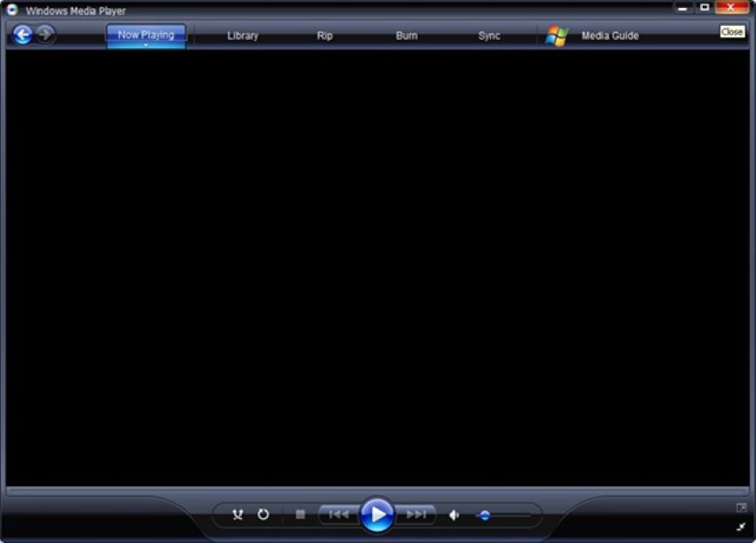Viewport: 756px width, 543px height.
Task: Toggle shuffle mode
Action: 237,515
